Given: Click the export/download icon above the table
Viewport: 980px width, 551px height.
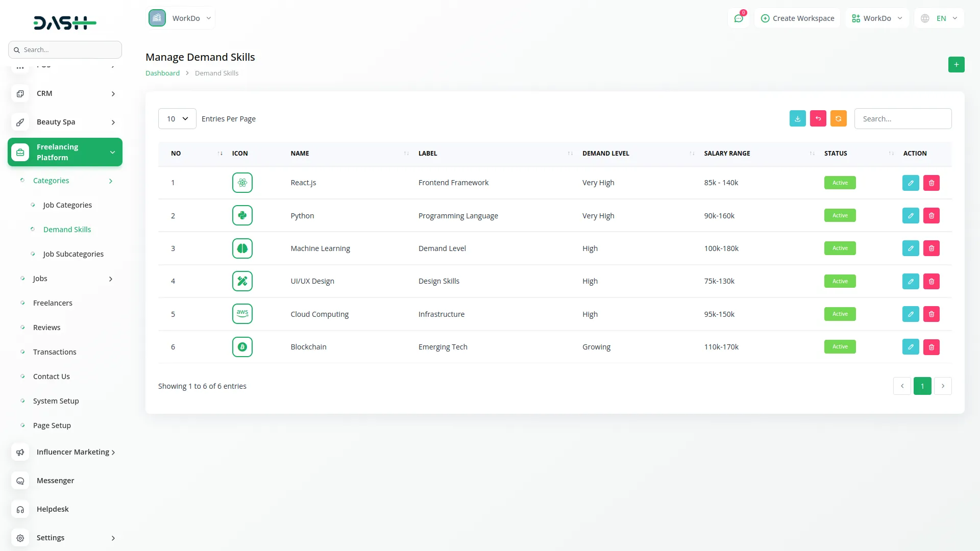Looking at the screenshot, I should click(x=797, y=118).
